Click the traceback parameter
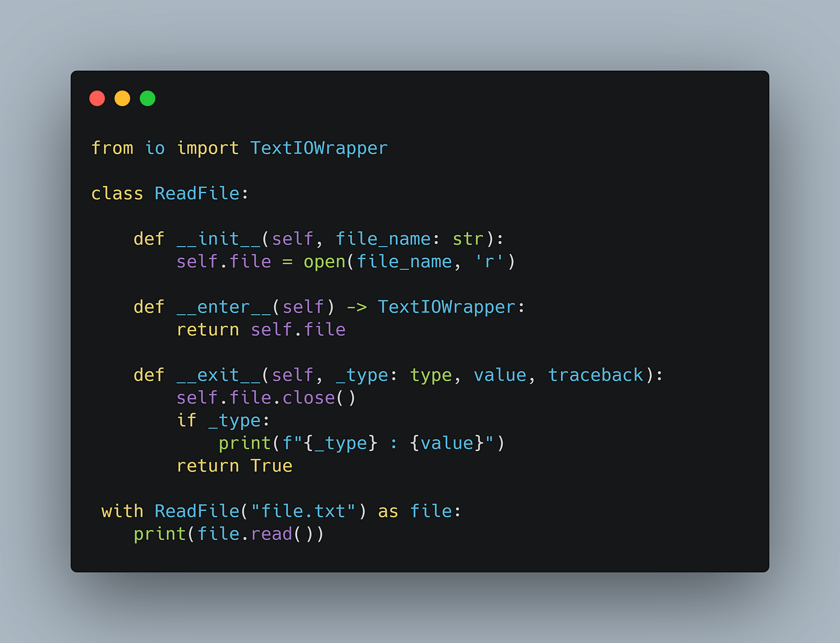Screen dimensions: 840x643 click(595, 375)
